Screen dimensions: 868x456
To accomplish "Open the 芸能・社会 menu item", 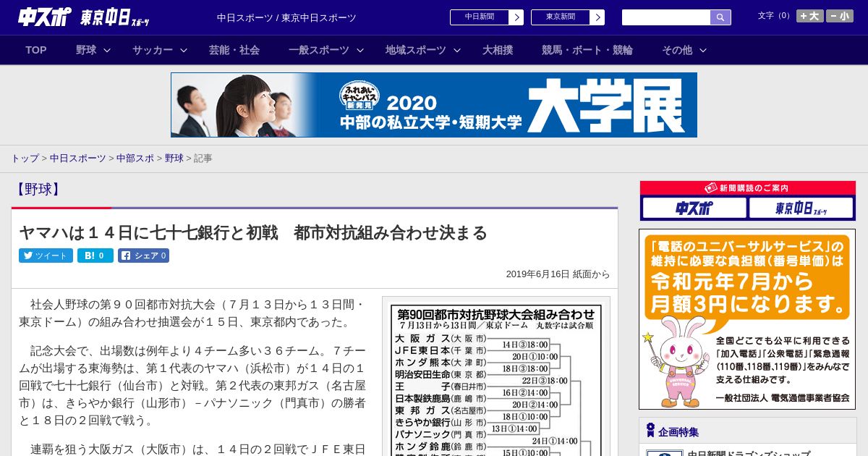I will [234, 50].
